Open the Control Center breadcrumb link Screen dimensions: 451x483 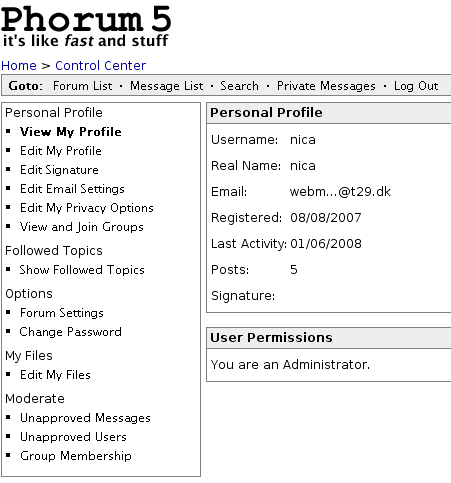100,66
